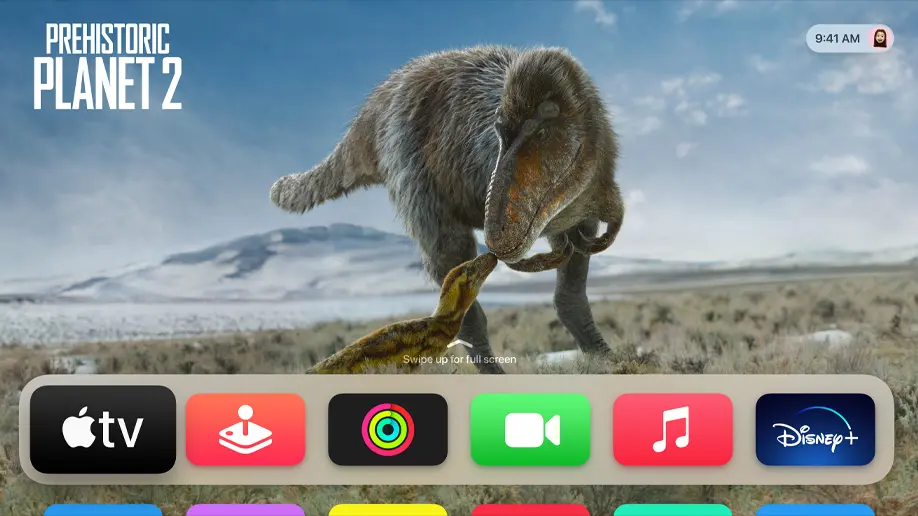Launch the Disney+ app
The image size is (918, 516).
(815, 429)
